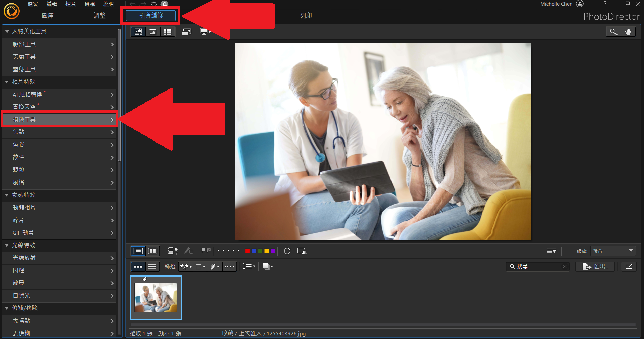Switch to thumbnail grid view mode
644x339 pixels.
(x=168, y=32)
